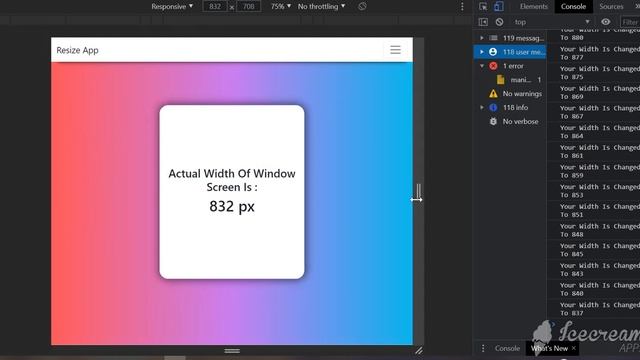Click the console Filter input field

(629, 22)
